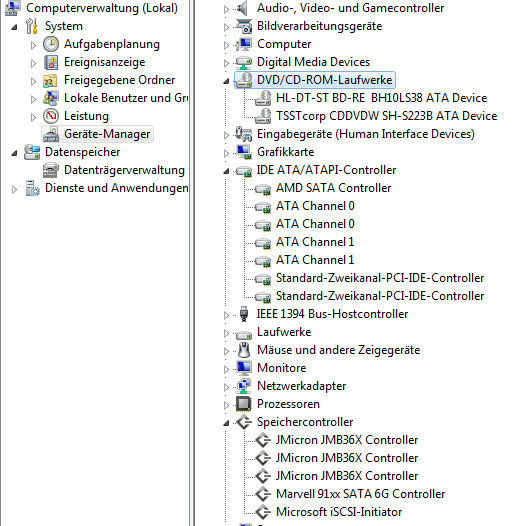Expand the Laufwerke category

click(226, 333)
